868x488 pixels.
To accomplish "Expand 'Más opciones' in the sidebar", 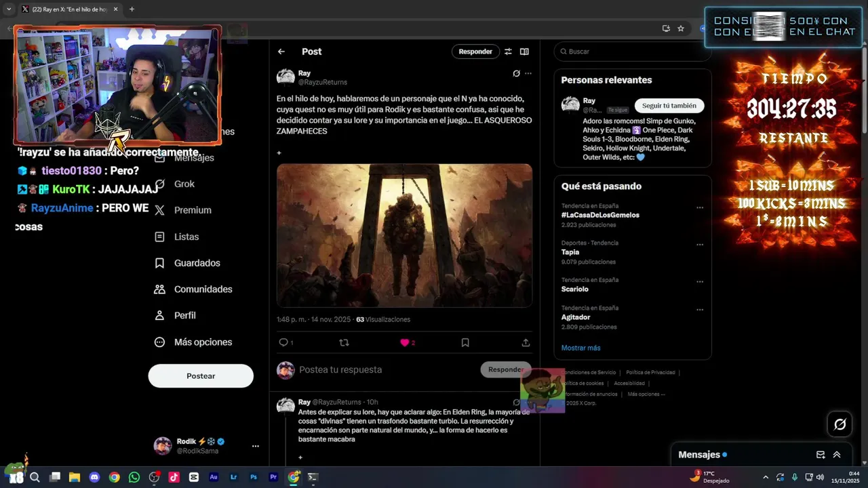I will [x=193, y=342].
